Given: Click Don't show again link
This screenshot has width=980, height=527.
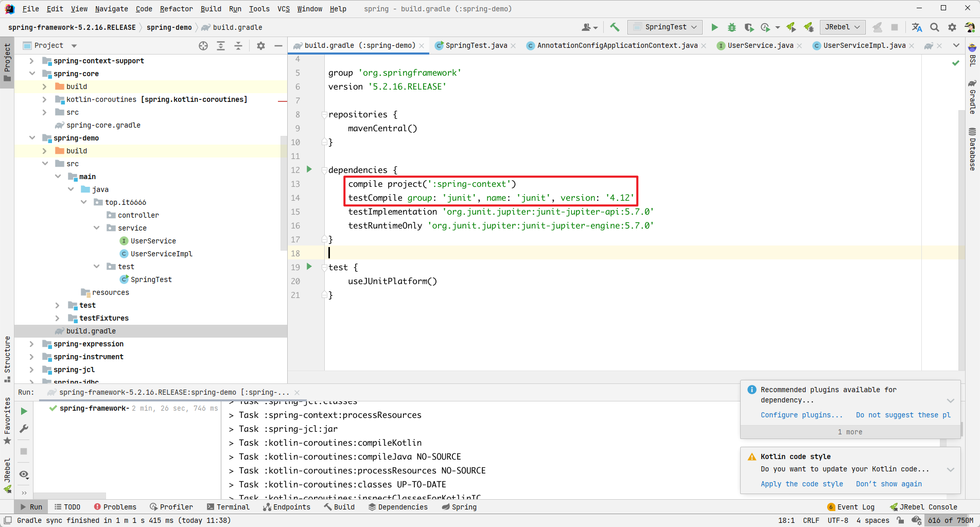Looking at the screenshot, I should point(888,484).
